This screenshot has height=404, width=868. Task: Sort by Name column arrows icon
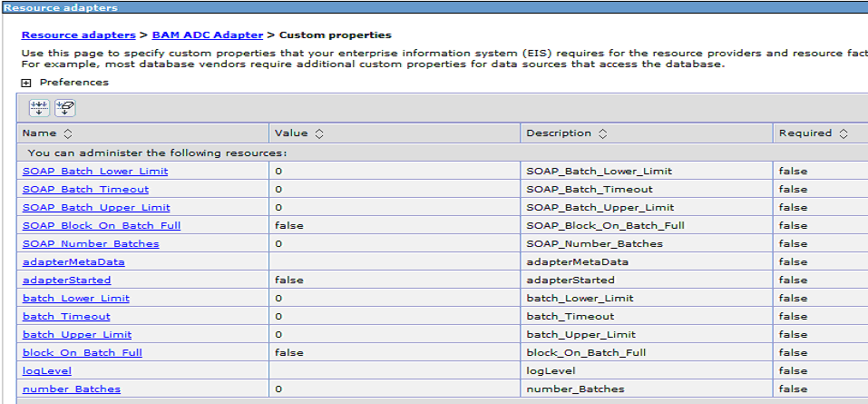(x=68, y=133)
